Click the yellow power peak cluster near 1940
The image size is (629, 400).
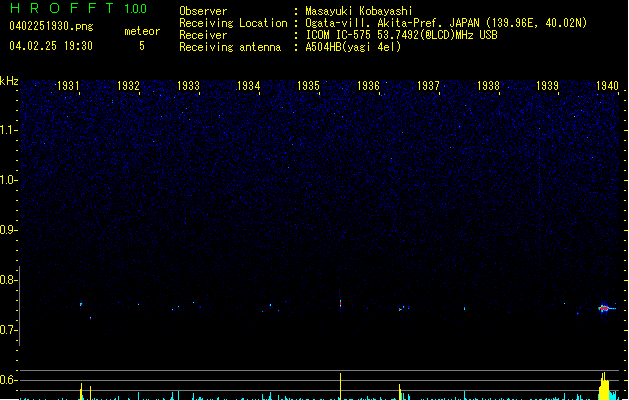604,386
